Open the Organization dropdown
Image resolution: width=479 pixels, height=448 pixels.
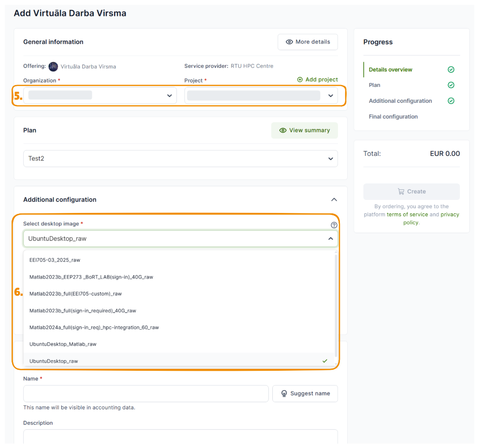pyautogui.click(x=100, y=96)
